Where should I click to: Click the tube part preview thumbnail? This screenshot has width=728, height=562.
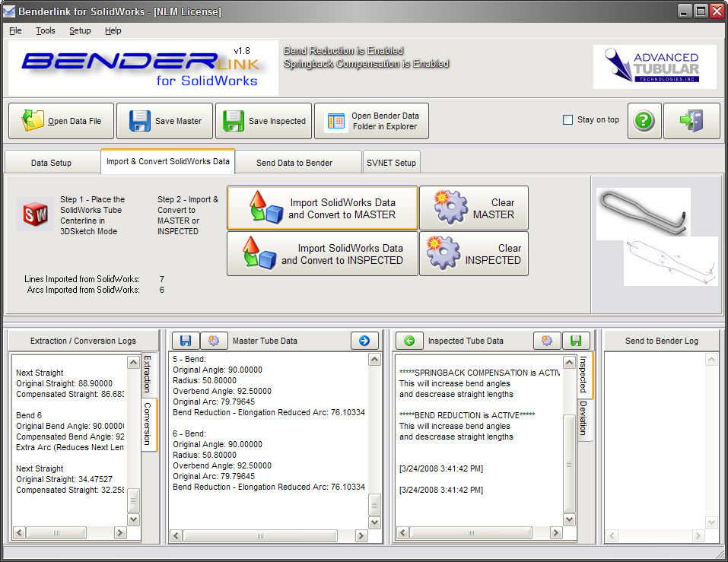(643, 212)
